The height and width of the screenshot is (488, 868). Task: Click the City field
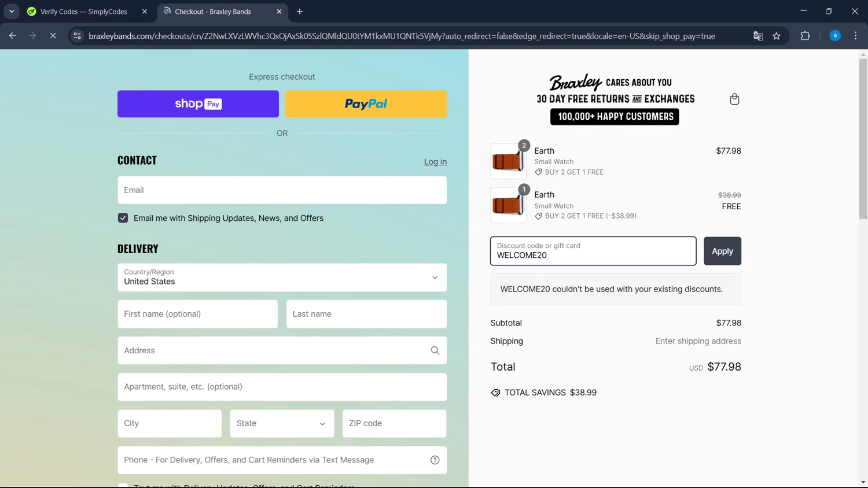pyautogui.click(x=170, y=423)
